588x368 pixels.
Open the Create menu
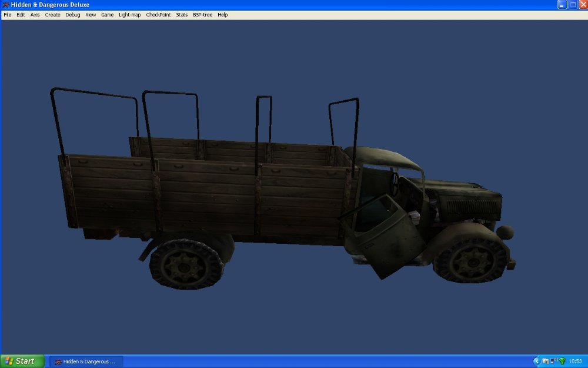pos(52,15)
